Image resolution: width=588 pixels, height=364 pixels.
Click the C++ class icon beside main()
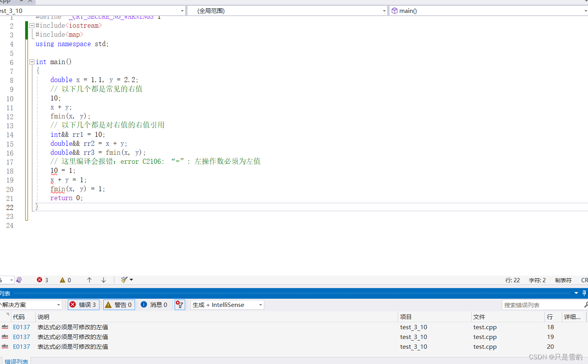(x=395, y=11)
